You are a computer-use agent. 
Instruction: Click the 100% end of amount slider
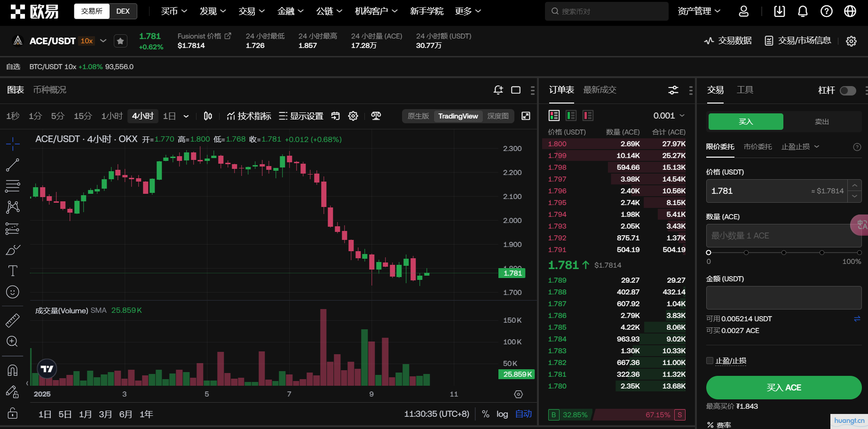858,253
